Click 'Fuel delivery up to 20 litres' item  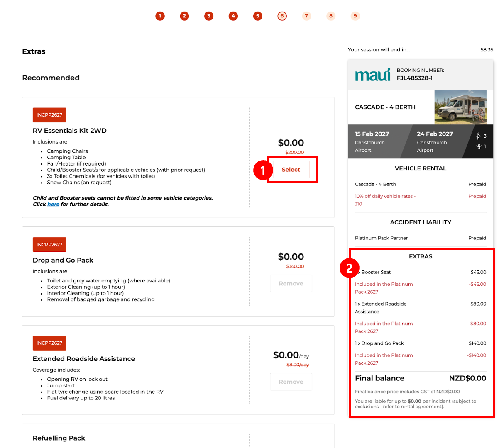pyautogui.click(x=81, y=398)
